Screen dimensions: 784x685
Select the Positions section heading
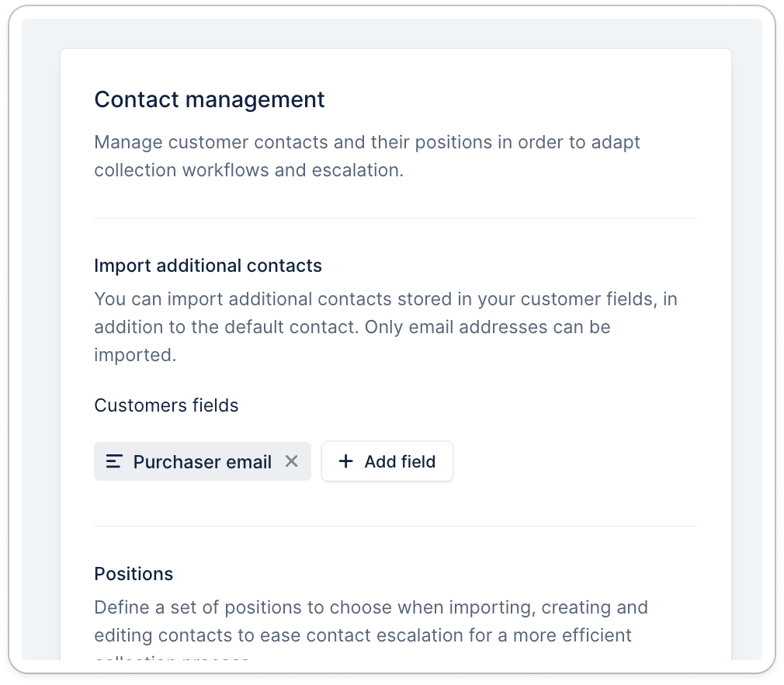click(133, 574)
